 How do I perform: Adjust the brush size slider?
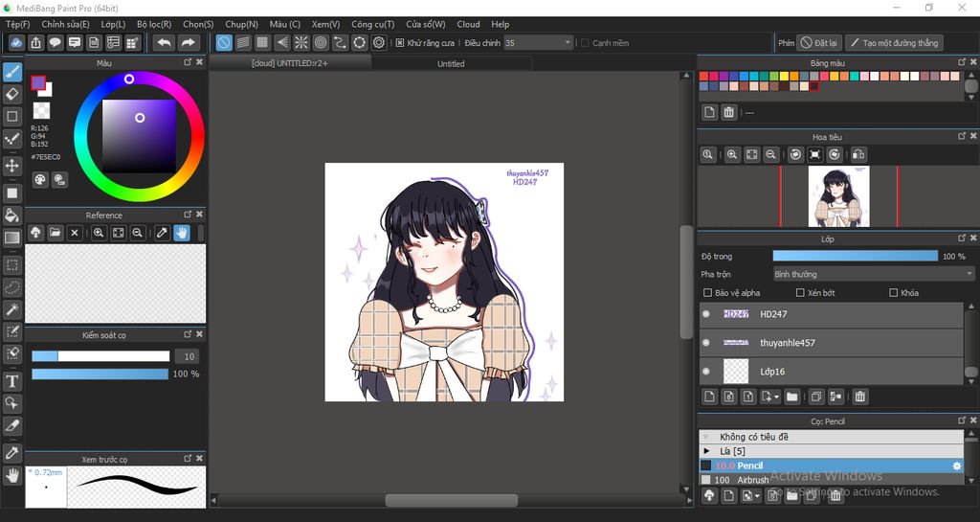click(100, 356)
